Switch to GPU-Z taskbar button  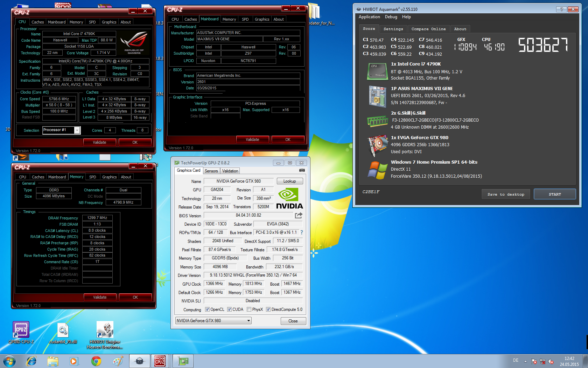(183, 361)
